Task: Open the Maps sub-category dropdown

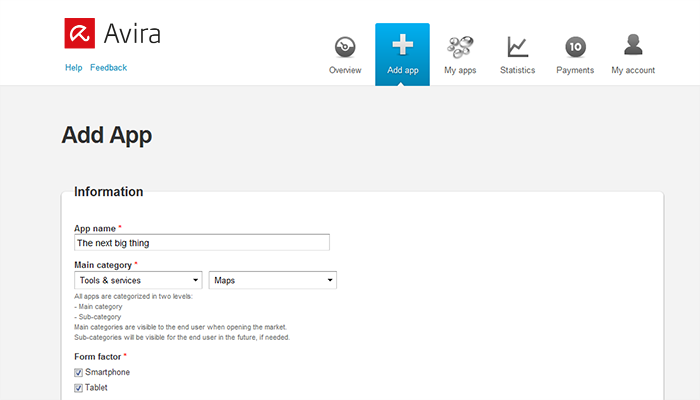Action: [x=272, y=280]
